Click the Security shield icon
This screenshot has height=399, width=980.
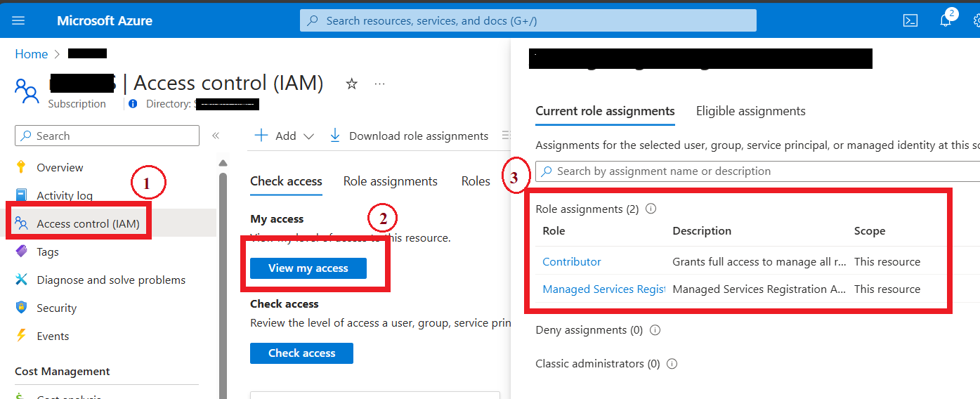coord(21,308)
